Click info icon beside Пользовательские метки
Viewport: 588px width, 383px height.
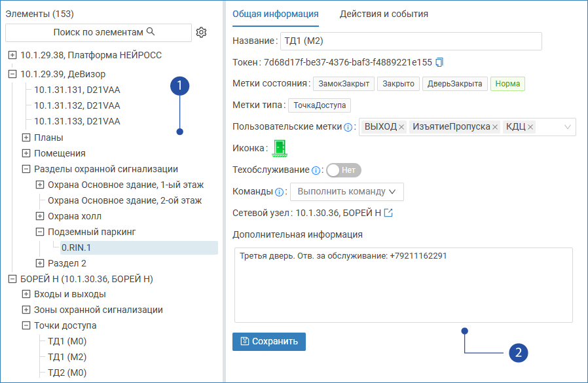click(x=348, y=127)
